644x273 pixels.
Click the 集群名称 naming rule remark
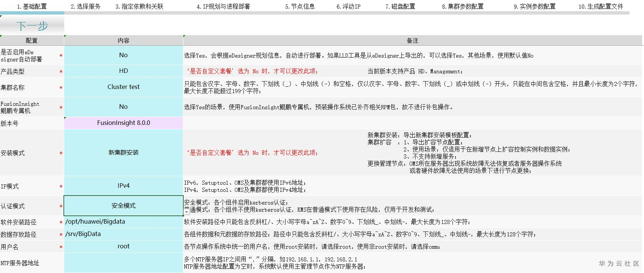tap(411, 88)
